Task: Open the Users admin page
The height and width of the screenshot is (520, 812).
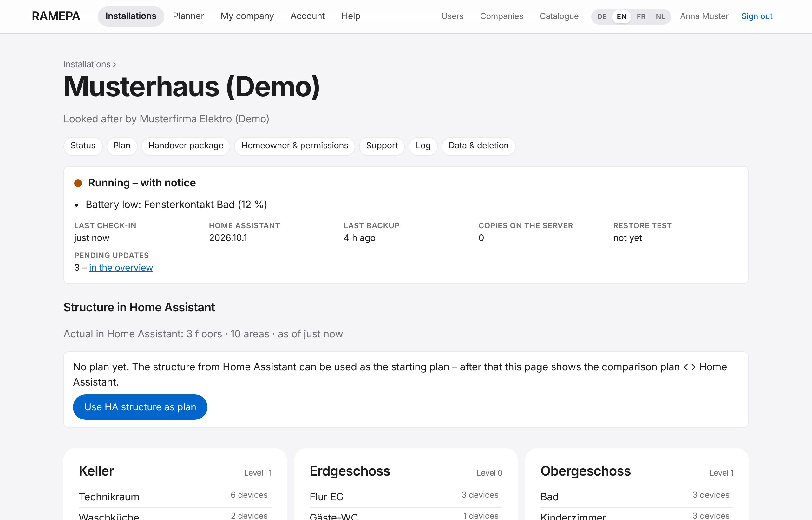Action: pyautogui.click(x=452, y=16)
